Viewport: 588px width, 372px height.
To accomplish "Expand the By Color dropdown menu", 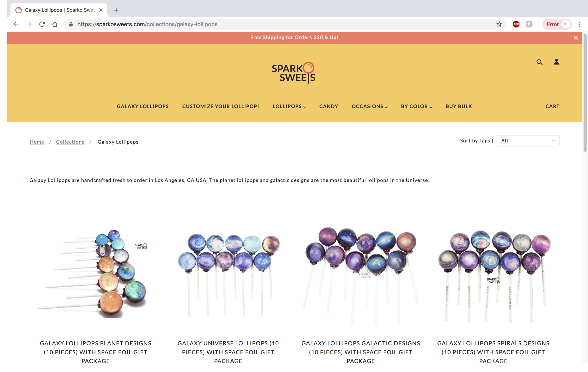I will (417, 106).
